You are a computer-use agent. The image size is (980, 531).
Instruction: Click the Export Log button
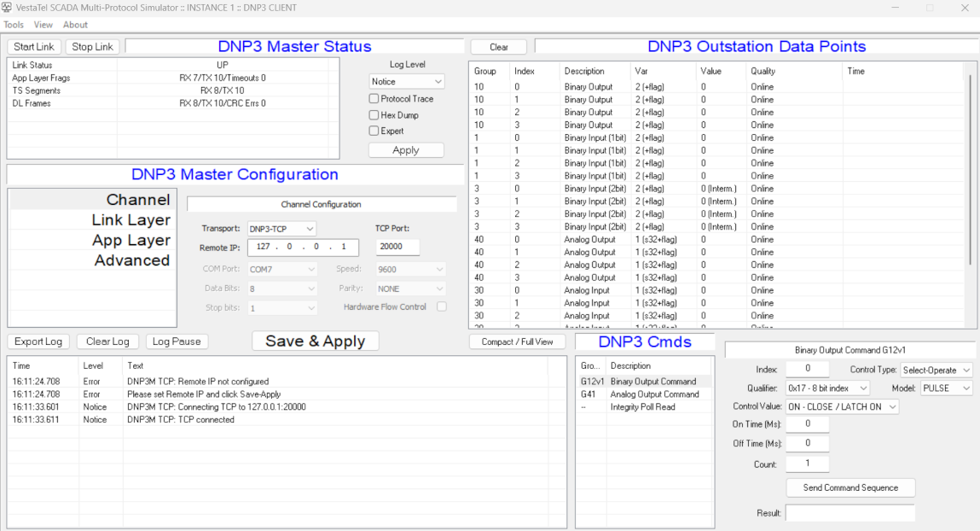[x=38, y=341]
